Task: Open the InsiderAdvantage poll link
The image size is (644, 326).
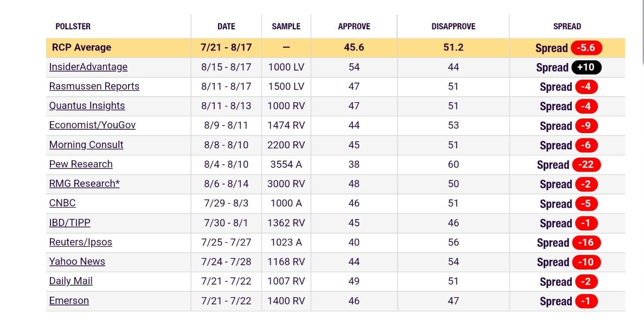Action: pyautogui.click(x=88, y=67)
